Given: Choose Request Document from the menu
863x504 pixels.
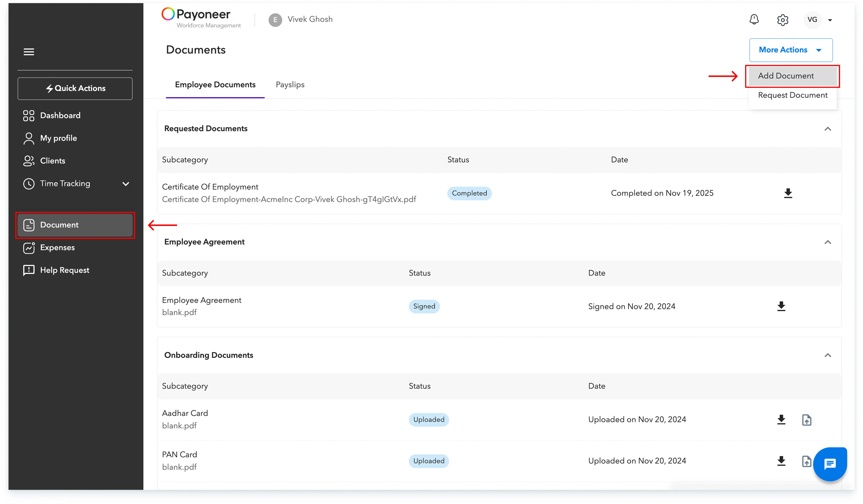Looking at the screenshot, I should 792,95.
